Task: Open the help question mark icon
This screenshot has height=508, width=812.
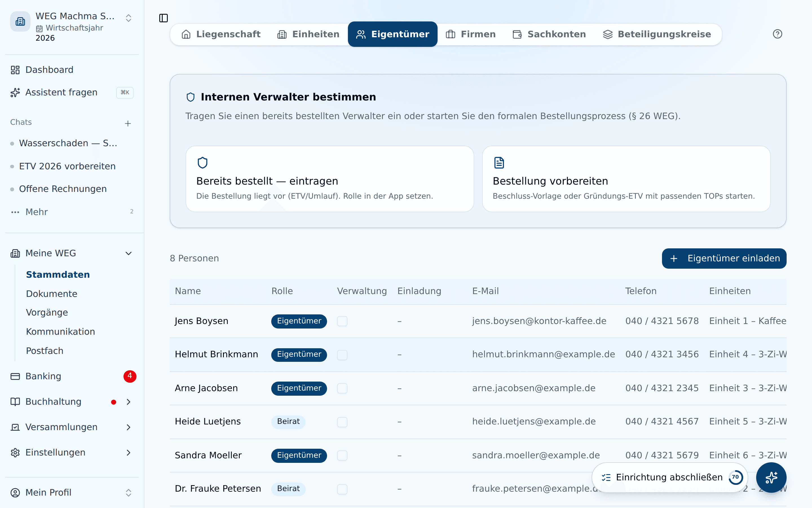Action: (777, 34)
